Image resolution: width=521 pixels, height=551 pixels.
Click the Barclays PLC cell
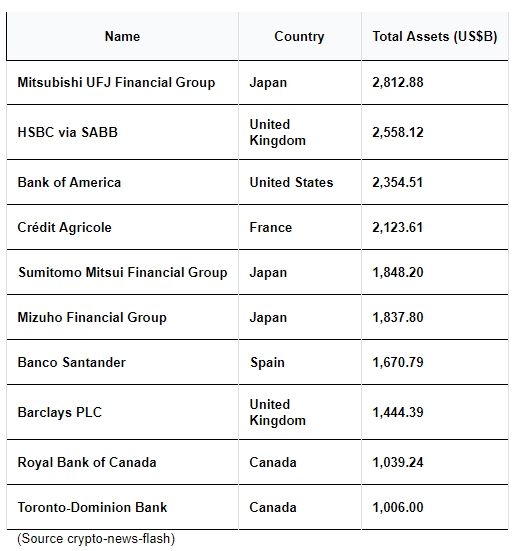tap(122, 412)
